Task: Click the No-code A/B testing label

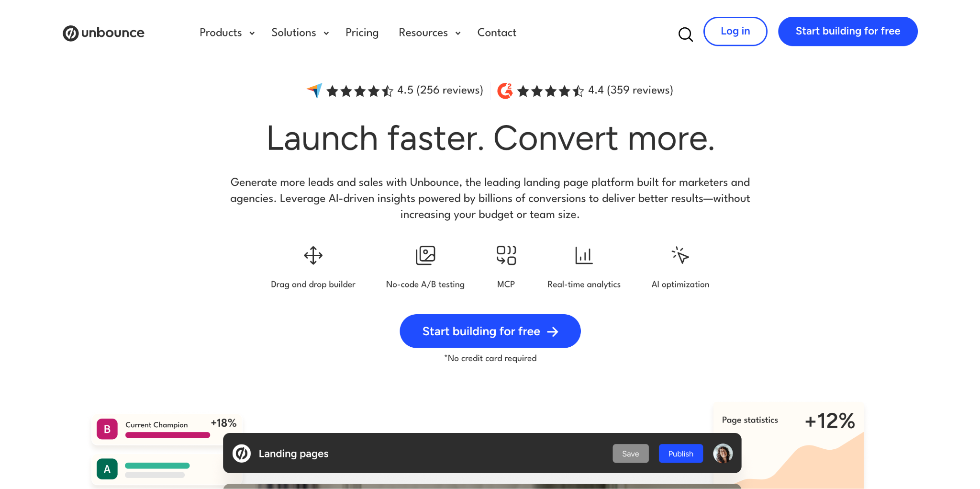Action: point(425,284)
